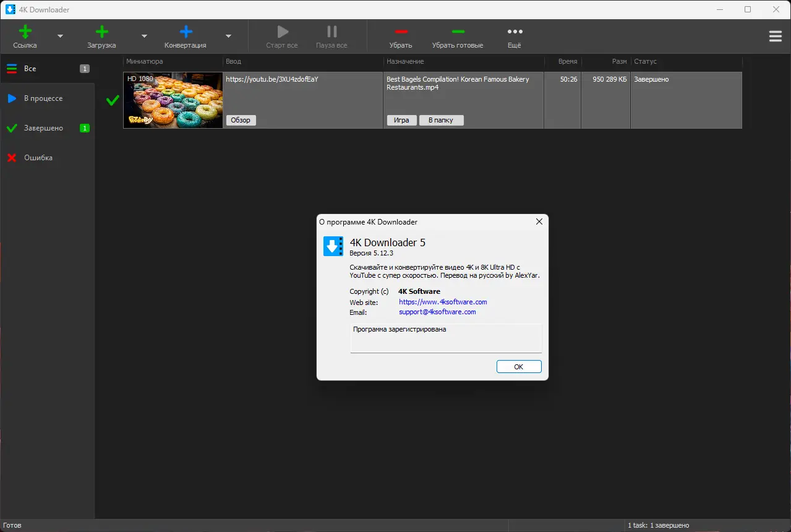Screen dimensions: 791x532
Task: Click the red minus Убрать icon
Action: click(401, 32)
